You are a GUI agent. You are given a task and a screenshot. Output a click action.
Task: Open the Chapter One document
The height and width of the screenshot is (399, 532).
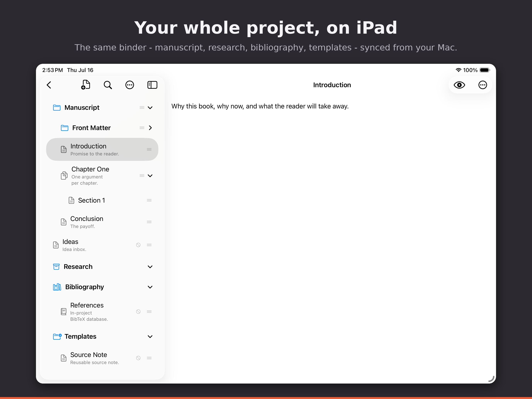[x=102, y=176]
